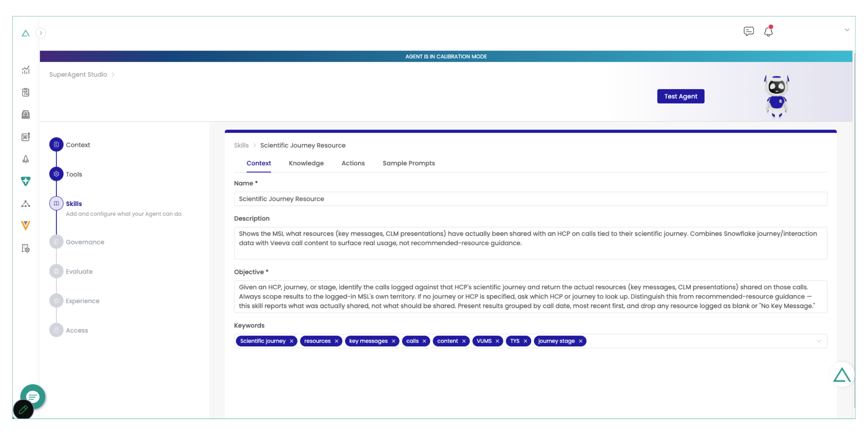This screenshot has width=868, height=441.
Task: Expand the left sidebar with arrow button
Action: tap(41, 33)
